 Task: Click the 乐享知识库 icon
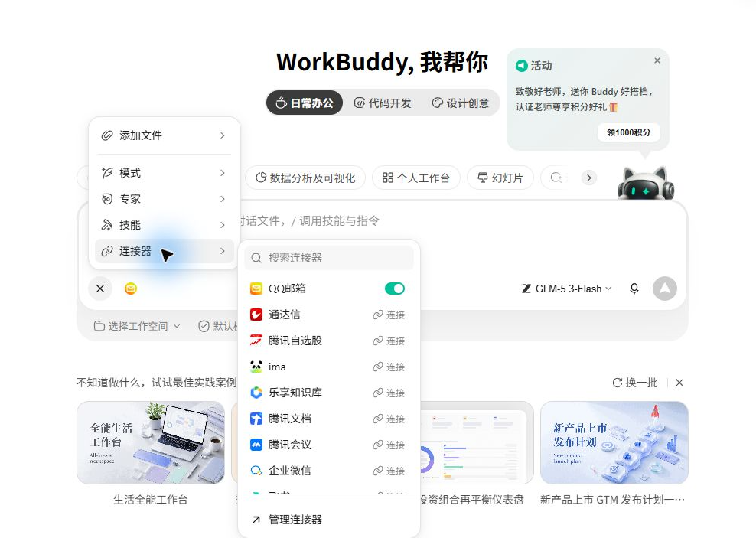256,393
